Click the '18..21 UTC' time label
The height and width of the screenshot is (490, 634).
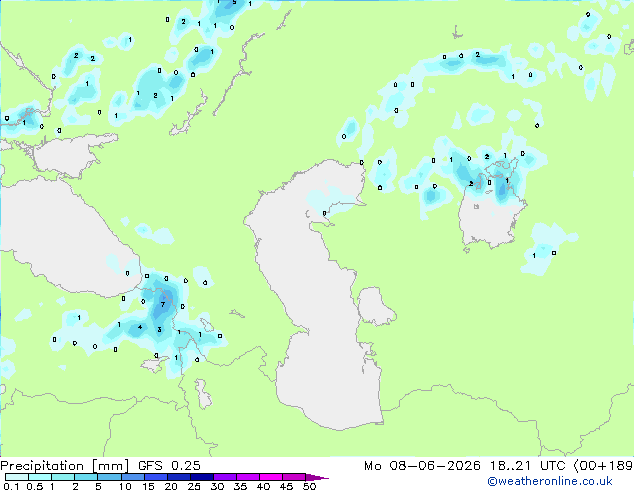pyautogui.click(x=528, y=466)
